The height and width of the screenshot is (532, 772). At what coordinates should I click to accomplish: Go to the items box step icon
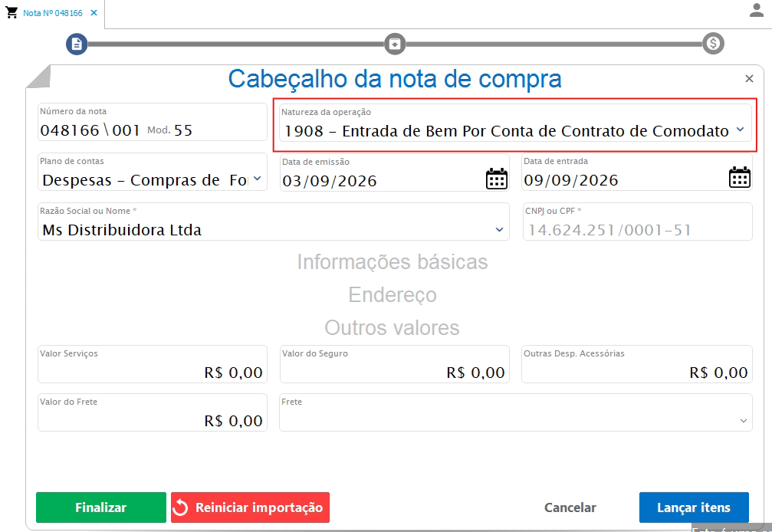(395, 44)
